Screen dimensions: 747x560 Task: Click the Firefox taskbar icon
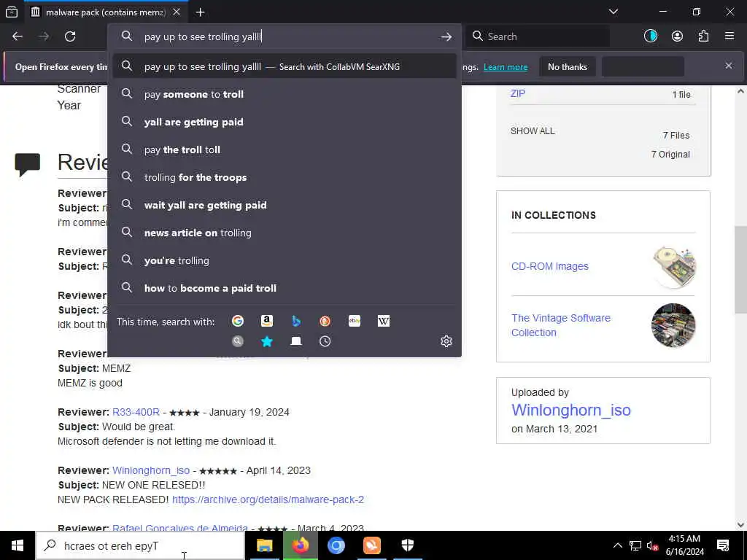[x=300, y=545]
